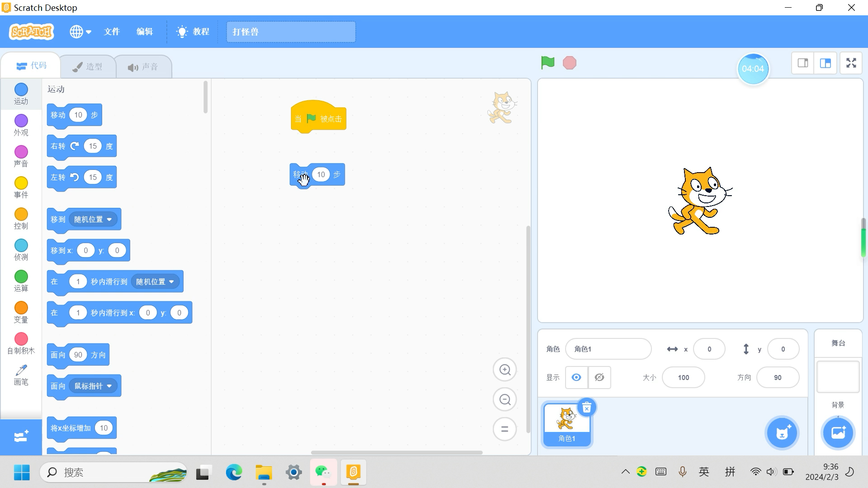Edit the project title 打怪兽 field
868x488 pixels.
291,32
